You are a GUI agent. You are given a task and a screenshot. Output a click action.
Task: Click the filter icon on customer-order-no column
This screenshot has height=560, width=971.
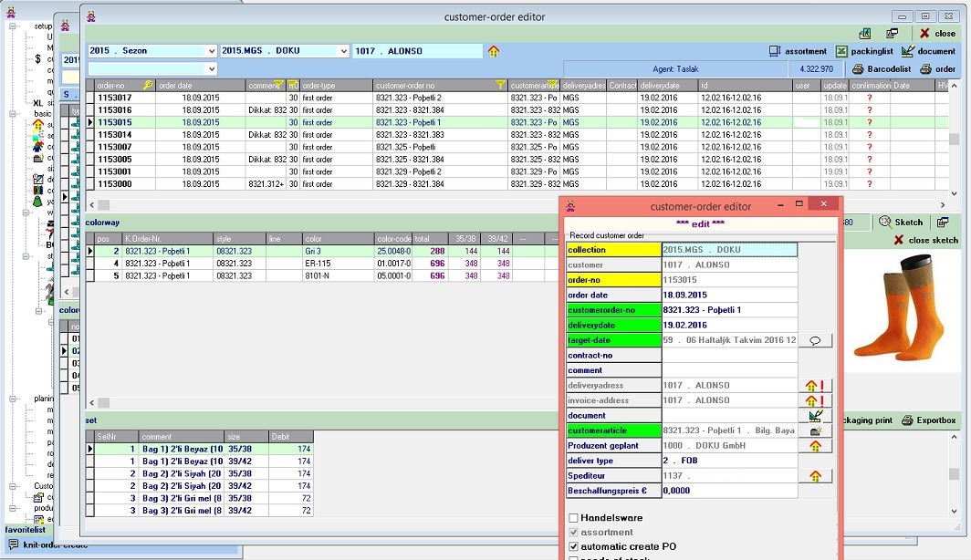(x=500, y=85)
